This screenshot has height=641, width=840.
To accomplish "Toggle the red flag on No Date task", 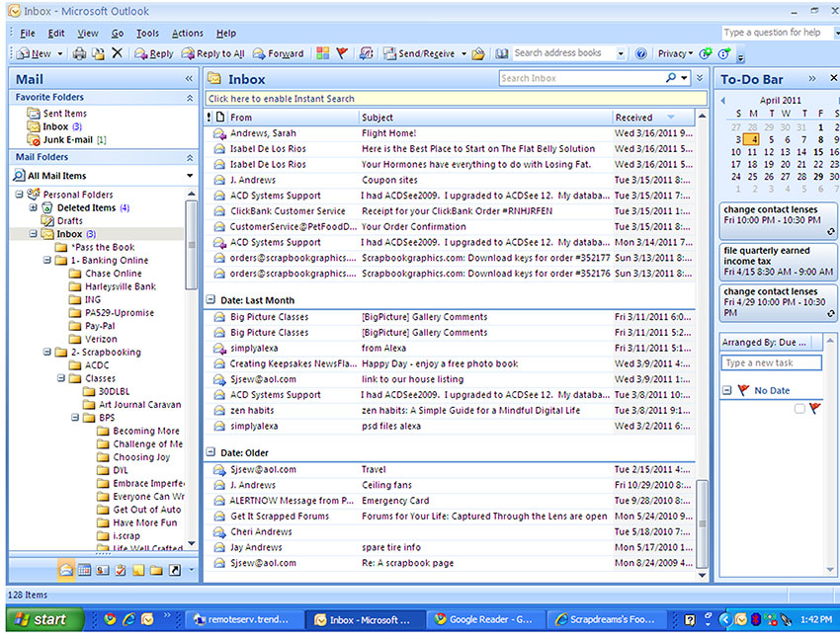I will tap(815, 409).
